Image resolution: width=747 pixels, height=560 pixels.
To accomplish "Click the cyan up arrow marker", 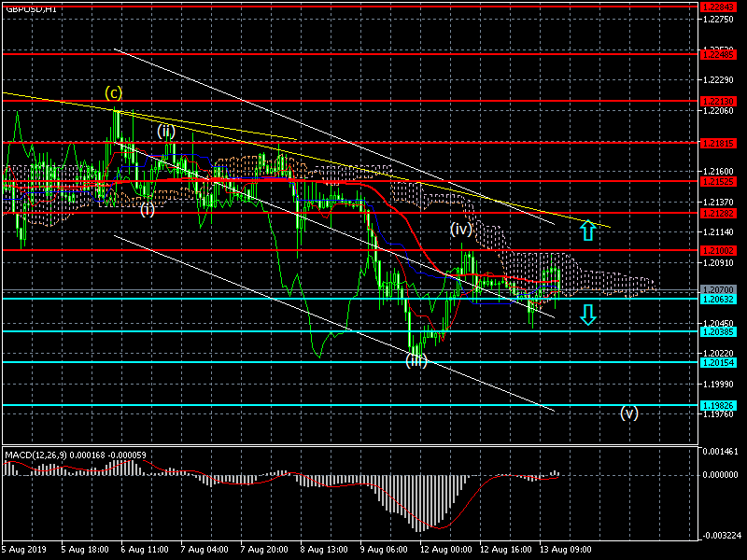I will (x=587, y=230).
